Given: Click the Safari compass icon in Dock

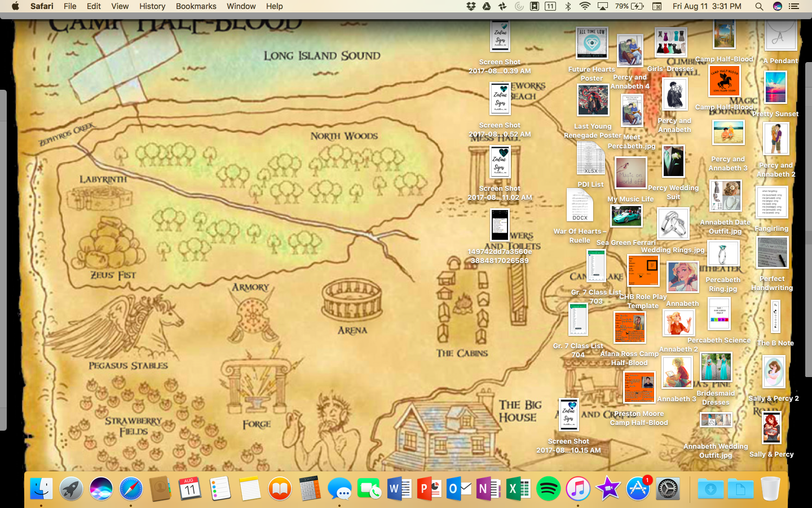Looking at the screenshot, I should (x=131, y=489).
